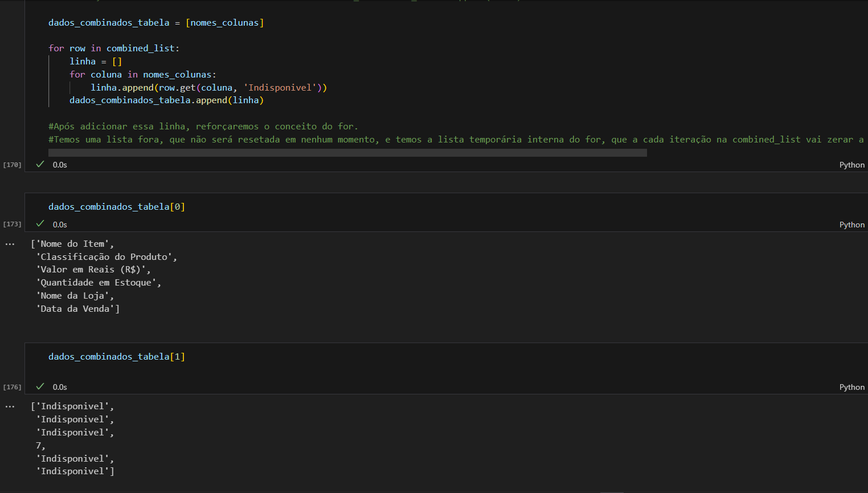
Task: Click the horizontal scrollbar in cell 170
Action: (347, 153)
